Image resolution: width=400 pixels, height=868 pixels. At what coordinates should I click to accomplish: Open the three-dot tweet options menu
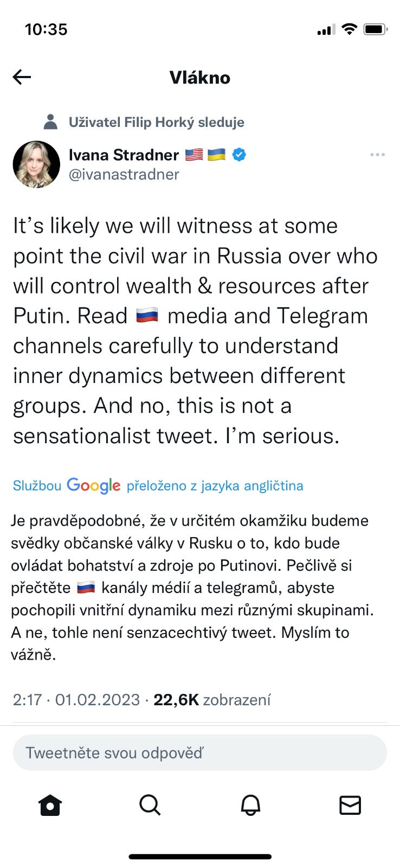pyautogui.click(x=377, y=155)
